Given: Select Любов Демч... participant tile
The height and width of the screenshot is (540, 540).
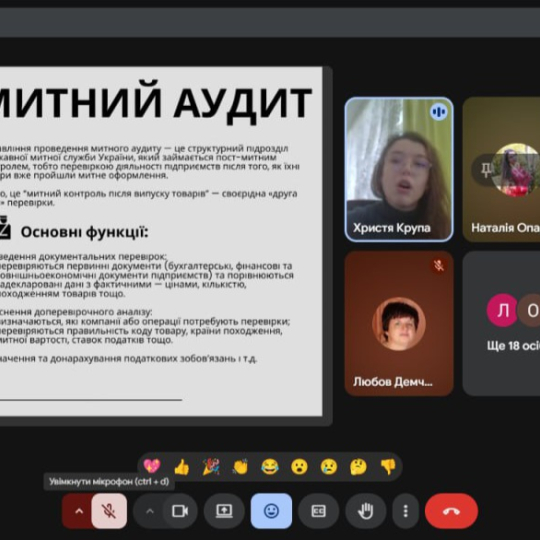Looking at the screenshot, I should click(399, 323).
